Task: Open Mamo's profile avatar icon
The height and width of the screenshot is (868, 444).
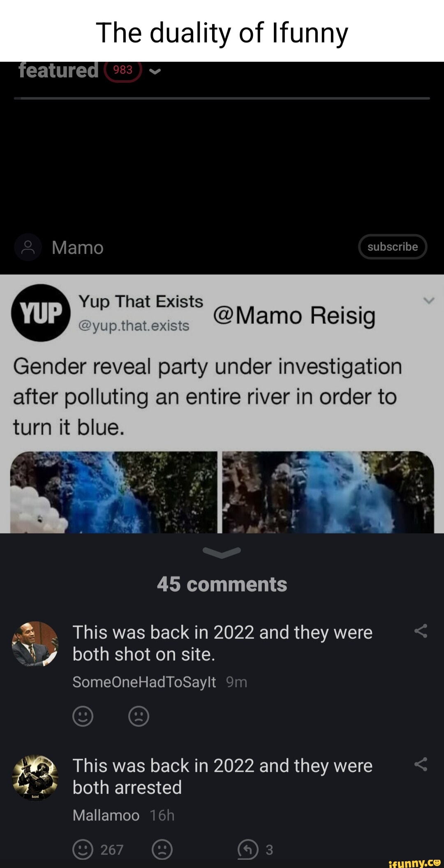Action: (x=28, y=247)
